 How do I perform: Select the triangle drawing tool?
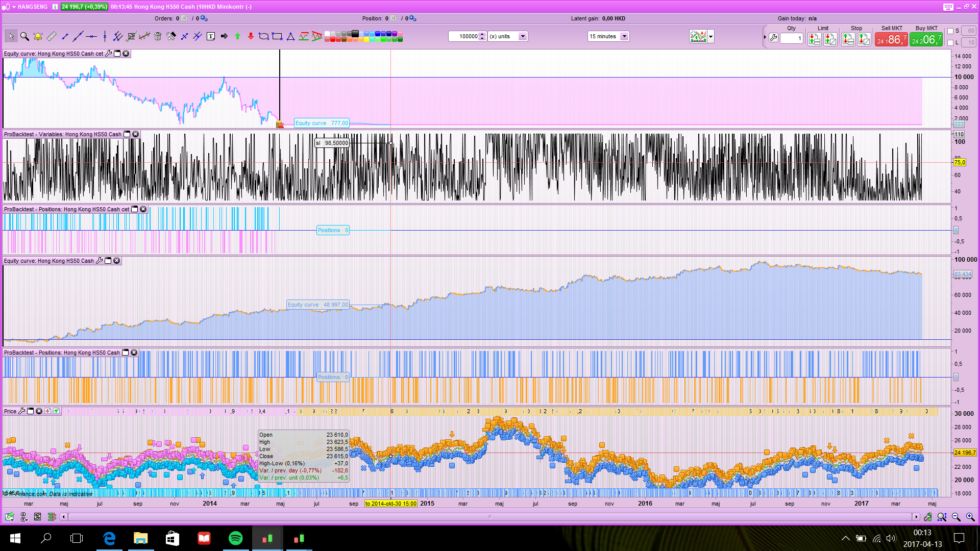point(290,36)
